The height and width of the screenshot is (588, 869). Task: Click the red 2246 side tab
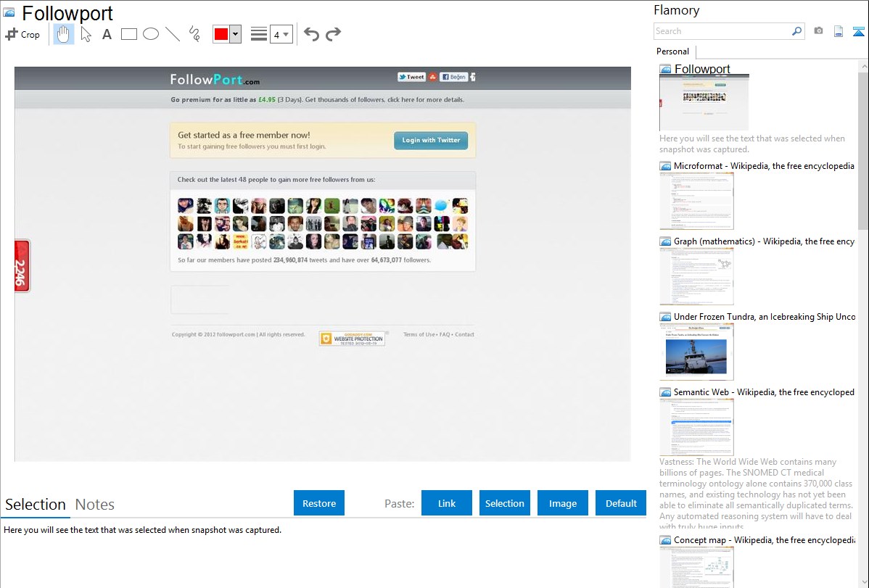pos(22,266)
